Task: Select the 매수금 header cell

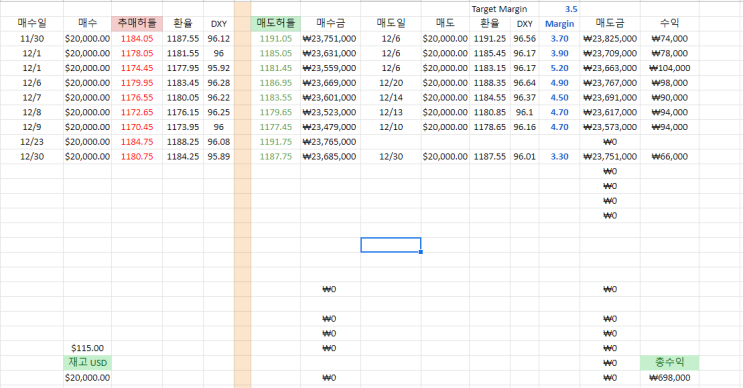Action: click(330, 23)
